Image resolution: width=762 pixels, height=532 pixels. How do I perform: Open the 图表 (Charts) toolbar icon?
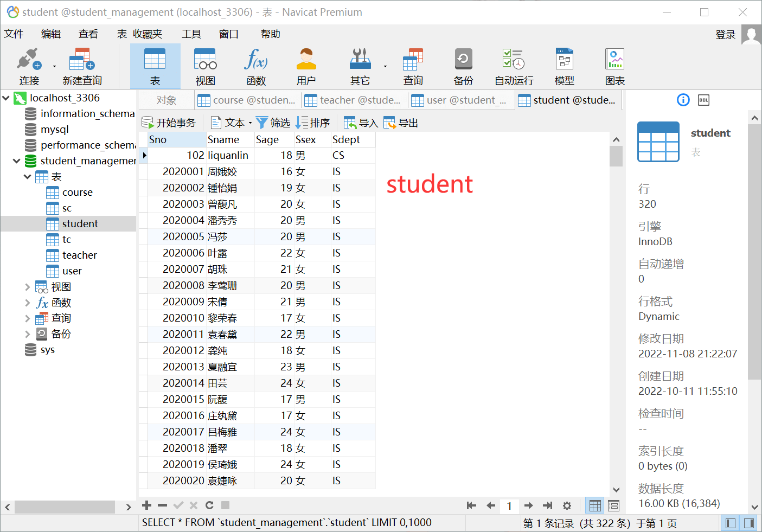click(x=614, y=65)
